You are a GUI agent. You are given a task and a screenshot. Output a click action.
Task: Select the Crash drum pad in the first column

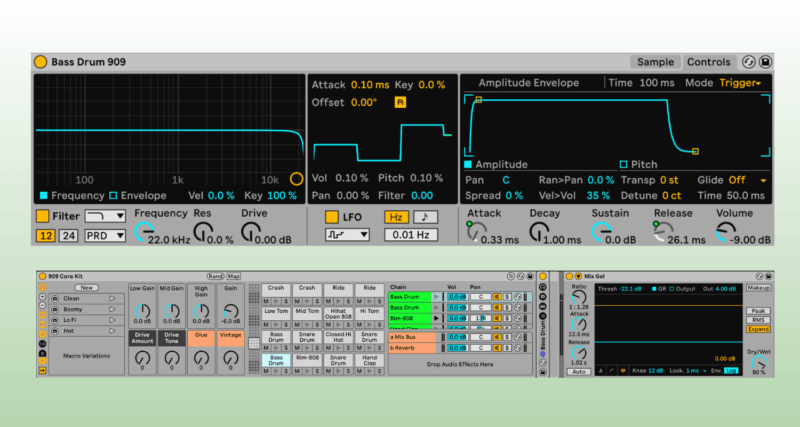click(x=276, y=290)
